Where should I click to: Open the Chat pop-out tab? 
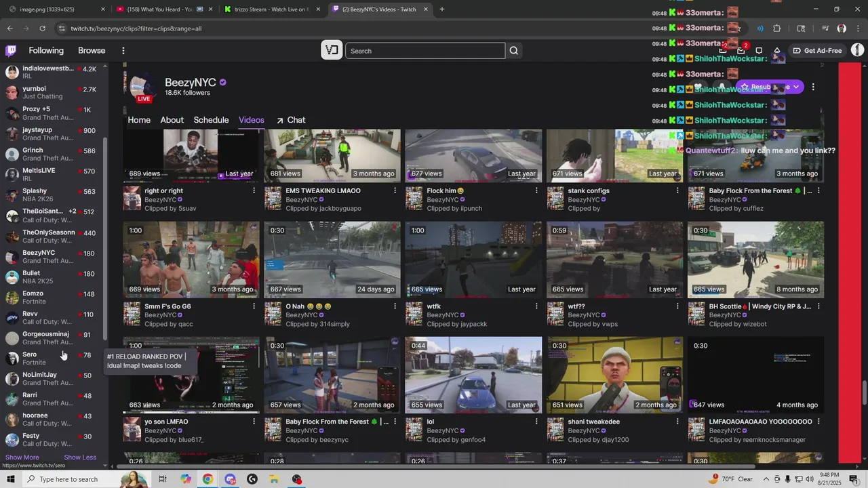(x=290, y=120)
